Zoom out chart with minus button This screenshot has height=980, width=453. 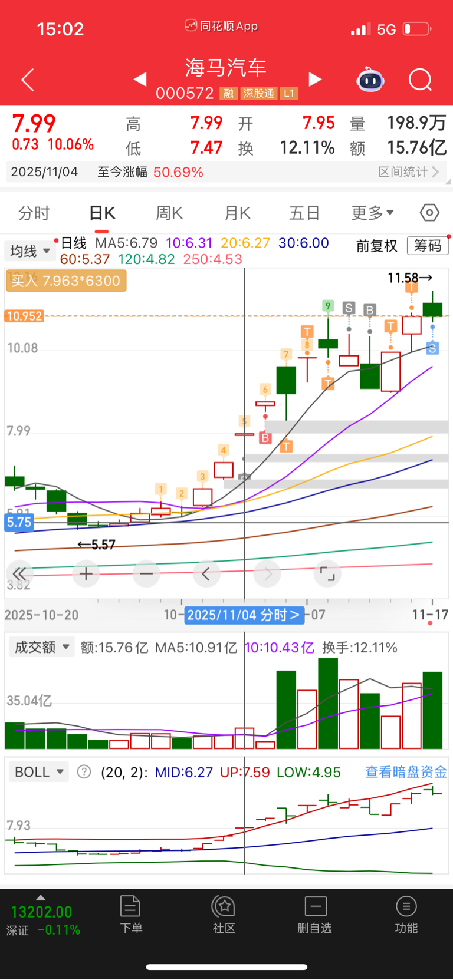(146, 573)
